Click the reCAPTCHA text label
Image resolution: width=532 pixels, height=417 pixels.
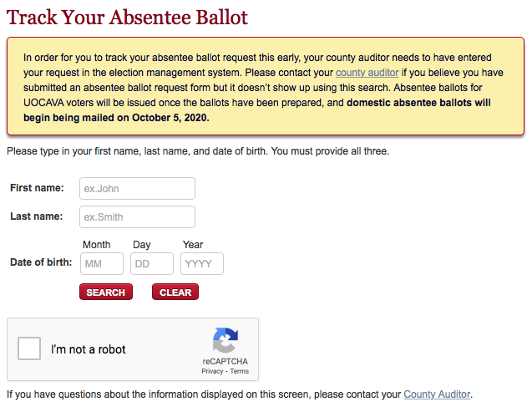[x=225, y=362]
